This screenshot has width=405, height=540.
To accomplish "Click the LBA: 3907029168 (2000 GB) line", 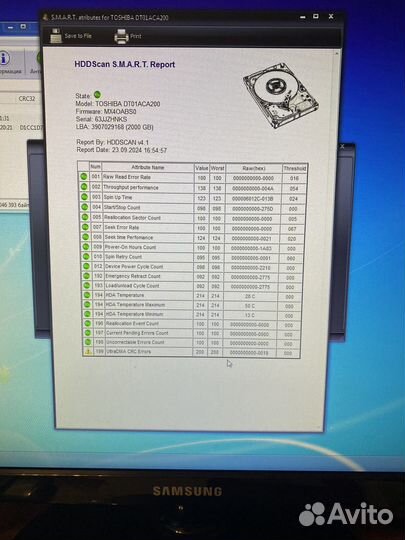I will click(114, 127).
